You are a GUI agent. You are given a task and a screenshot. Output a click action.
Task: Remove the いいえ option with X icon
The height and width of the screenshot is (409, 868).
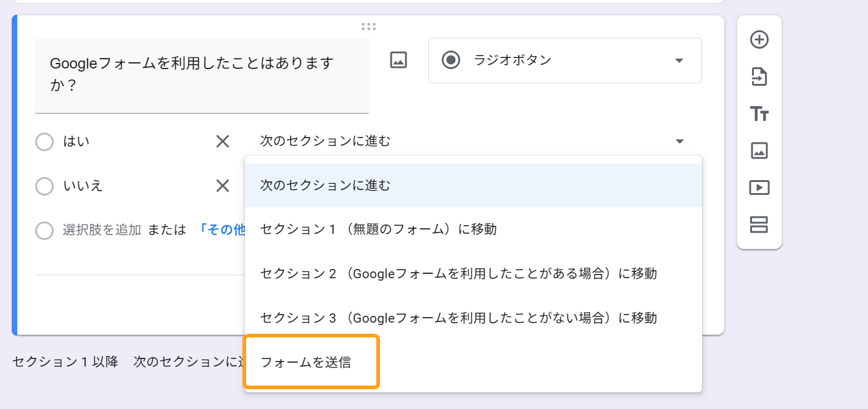coord(222,186)
